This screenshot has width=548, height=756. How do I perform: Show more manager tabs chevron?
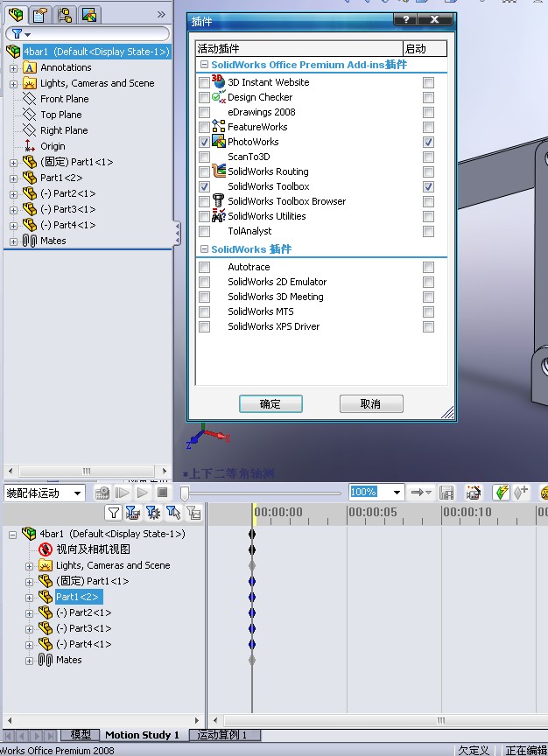pos(161,15)
